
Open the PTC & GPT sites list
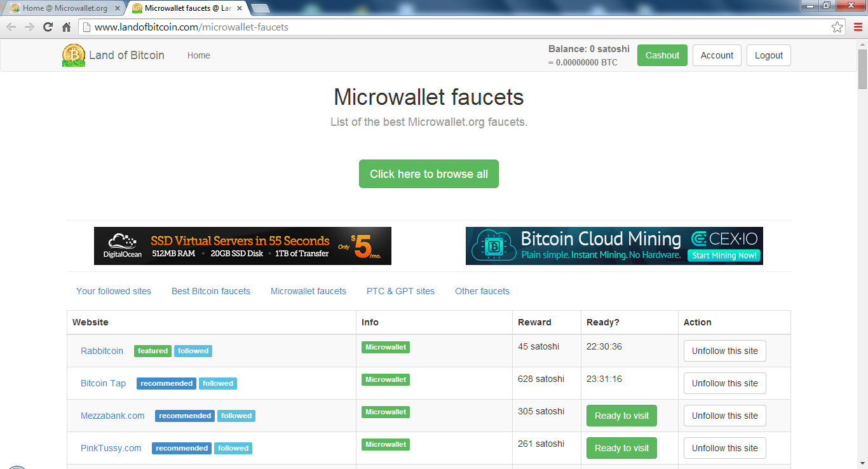400,291
